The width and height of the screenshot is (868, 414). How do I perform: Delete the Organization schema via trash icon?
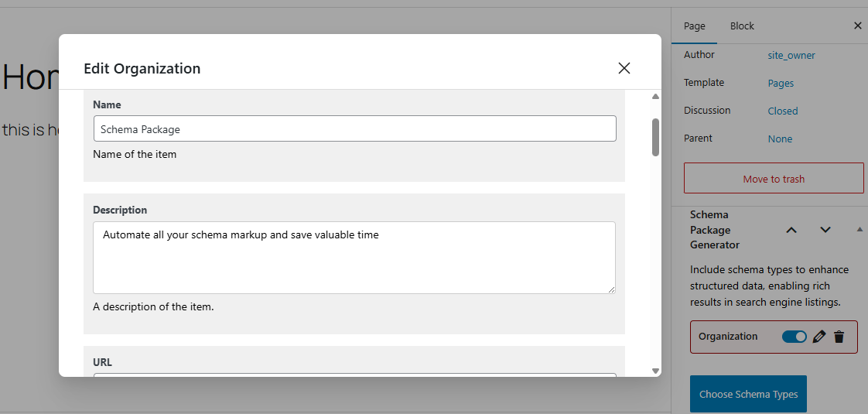click(x=839, y=337)
